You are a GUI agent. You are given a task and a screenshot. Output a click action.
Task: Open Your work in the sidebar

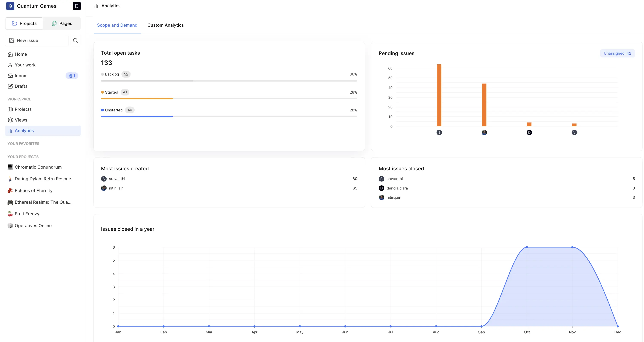[43, 65]
